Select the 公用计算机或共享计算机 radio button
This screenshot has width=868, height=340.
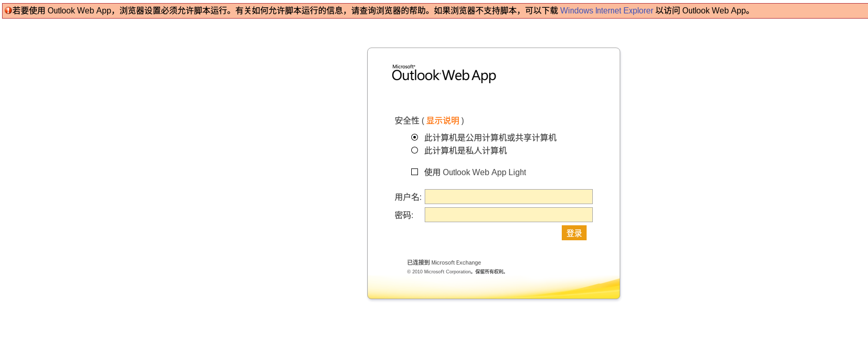pos(414,137)
